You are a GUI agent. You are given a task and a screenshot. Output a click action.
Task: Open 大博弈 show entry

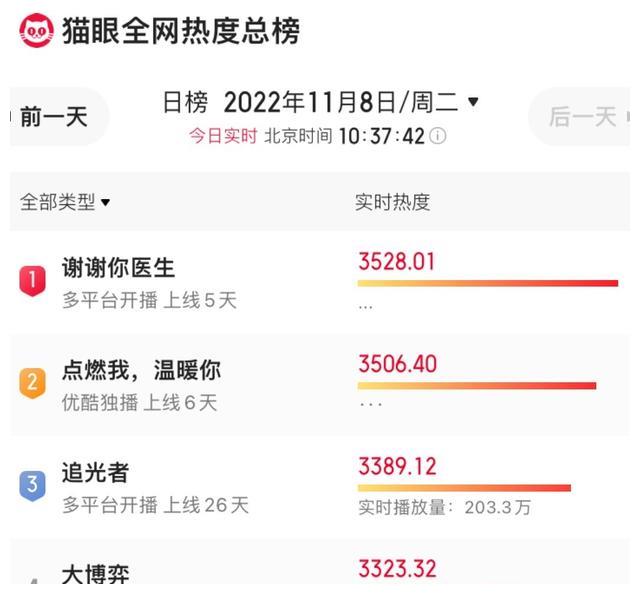[96, 574]
